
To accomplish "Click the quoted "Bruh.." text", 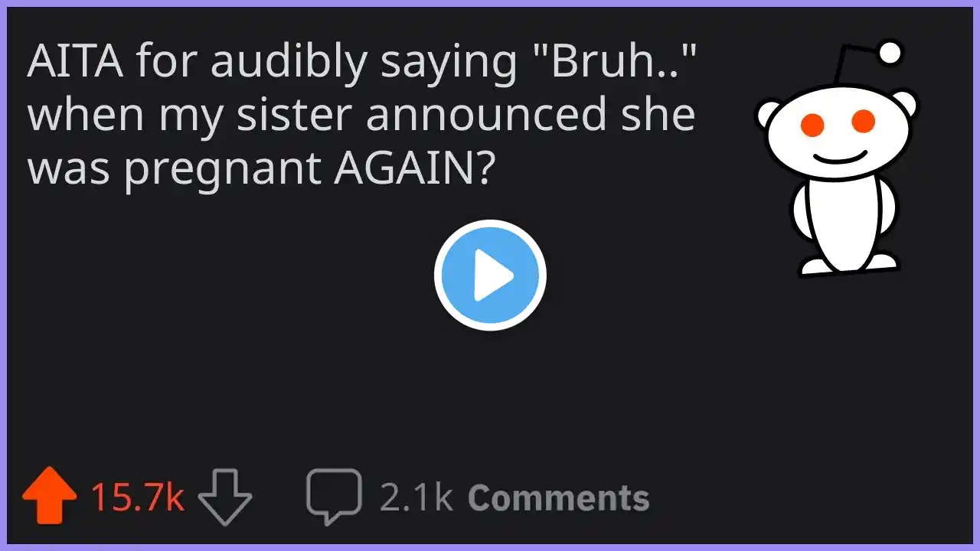I will point(617,63).
